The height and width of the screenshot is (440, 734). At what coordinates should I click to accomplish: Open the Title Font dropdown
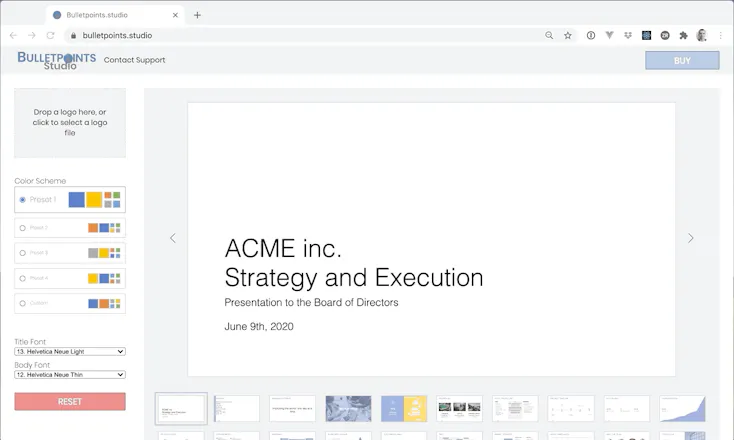coord(70,352)
